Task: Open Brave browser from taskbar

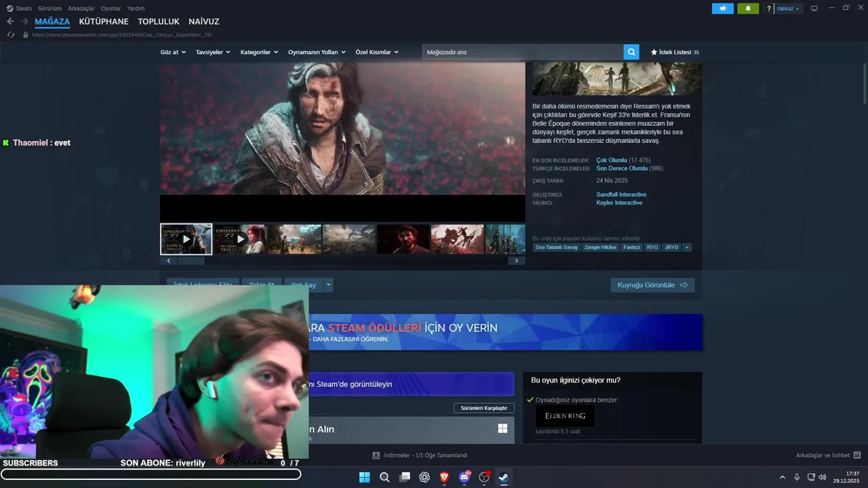Action: click(445, 477)
